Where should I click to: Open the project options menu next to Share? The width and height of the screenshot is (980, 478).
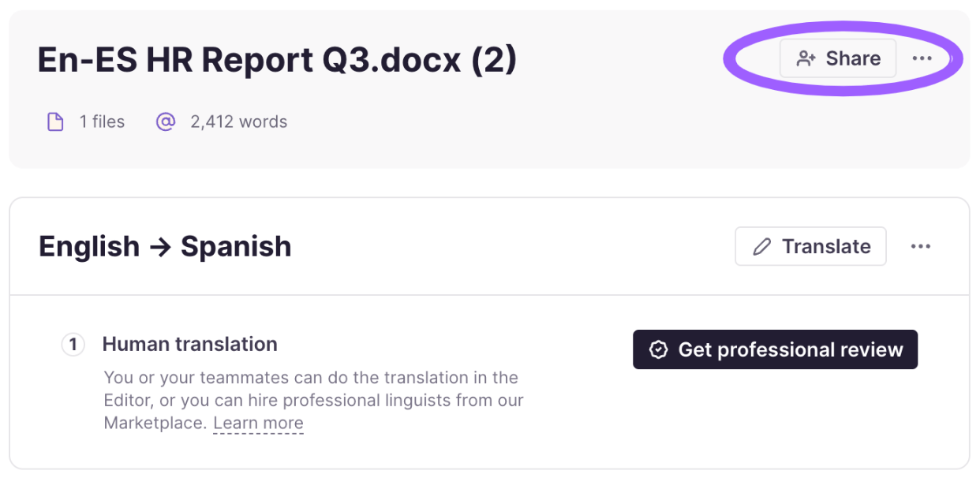[x=923, y=58]
